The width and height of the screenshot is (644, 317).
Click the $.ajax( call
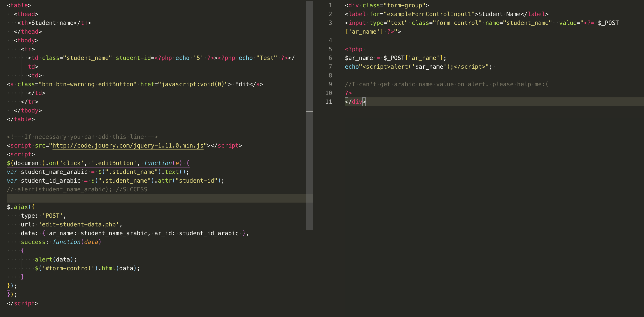(21, 207)
